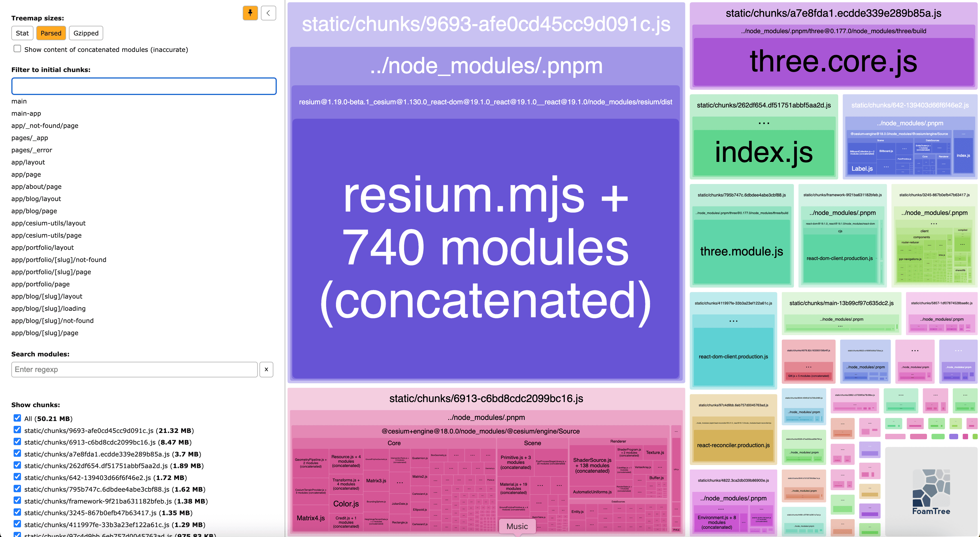Toggle the 6913-c6bd8cdc2099bc16.js chunk checkbox
Image resolution: width=980 pixels, height=537 pixels.
coord(17,441)
